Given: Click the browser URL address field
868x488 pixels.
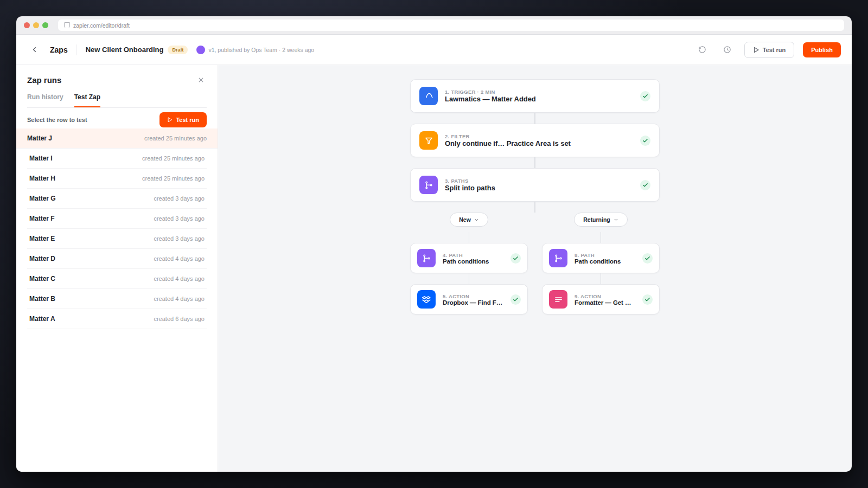Looking at the screenshot, I should point(451,25).
